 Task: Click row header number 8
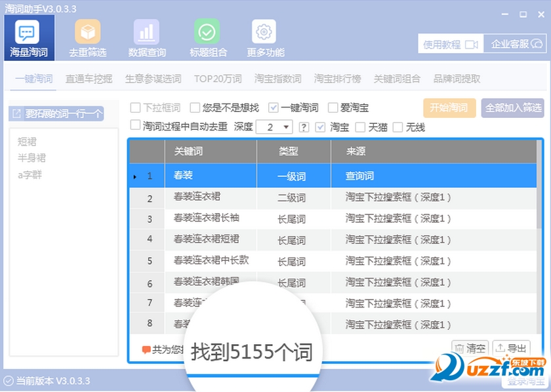(147, 323)
